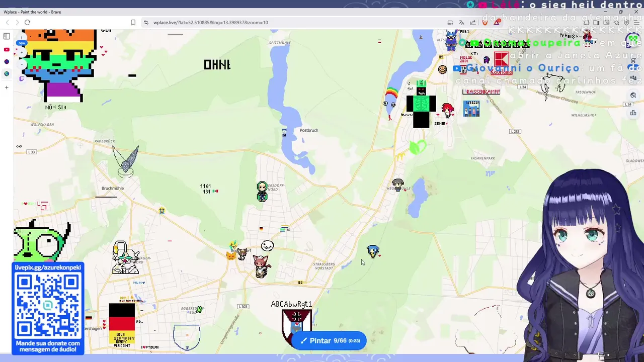Viewport: 644px width, 362px height.
Task: Toggle the blue pill switch under the cart
Action: pos(633,67)
